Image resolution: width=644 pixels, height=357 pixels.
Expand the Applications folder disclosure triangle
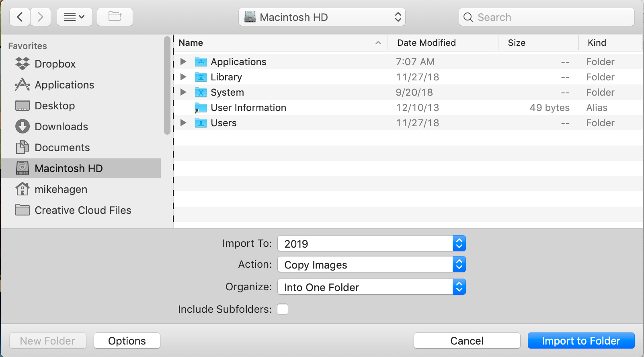pos(183,62)
